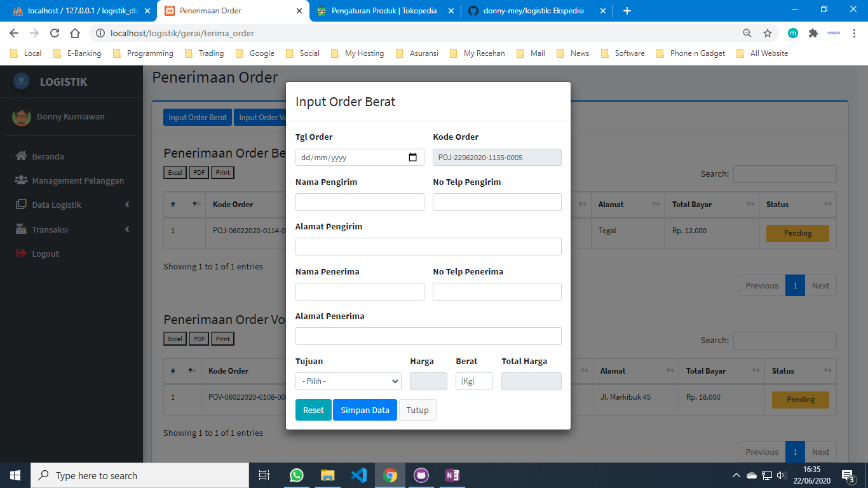Reload the page using the refresh icon
This screenshot has width=868, height=488.
point(55,33)
